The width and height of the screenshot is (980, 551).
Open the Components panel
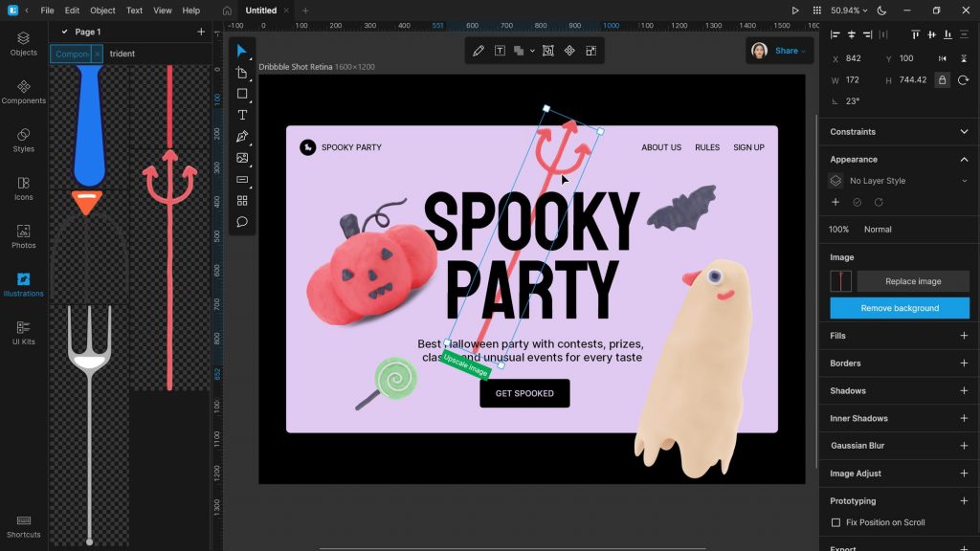click(x=24, y=92)
